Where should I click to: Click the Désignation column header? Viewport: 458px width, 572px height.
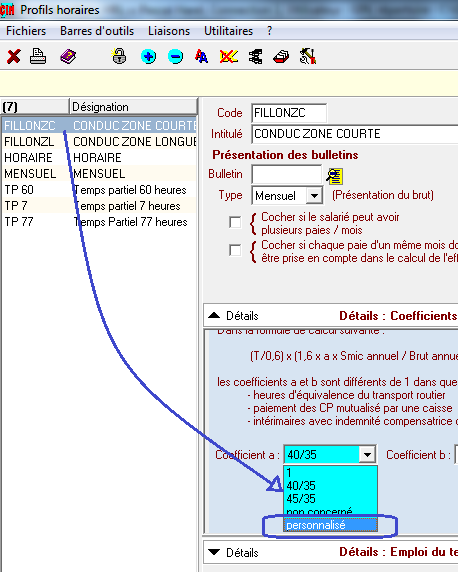point(133,107)
